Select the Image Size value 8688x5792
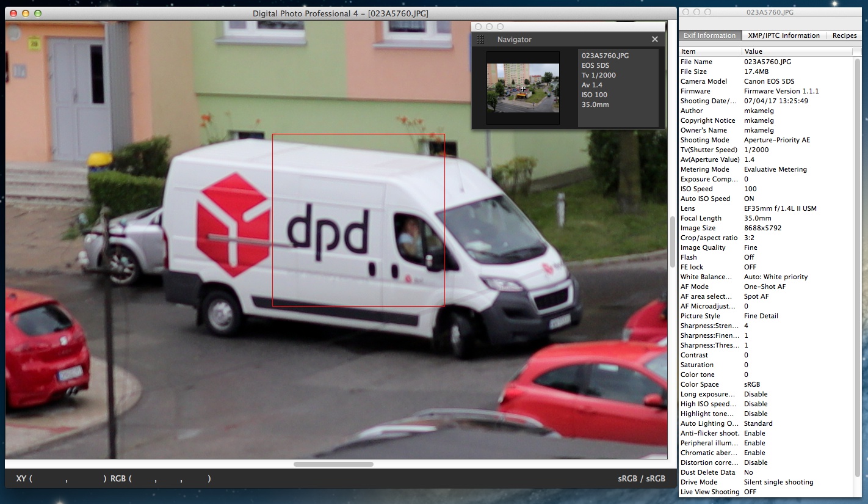868x504 pixels. click(762, 228)
